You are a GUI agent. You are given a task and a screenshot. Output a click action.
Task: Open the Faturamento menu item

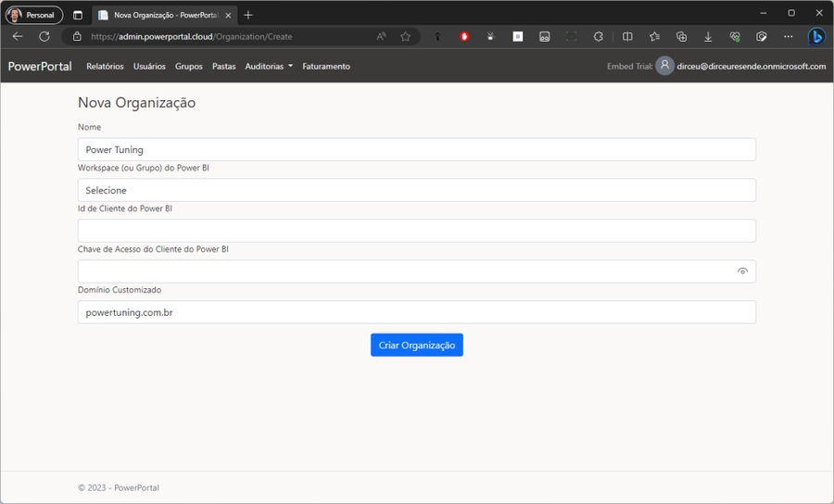coord(326,67)
